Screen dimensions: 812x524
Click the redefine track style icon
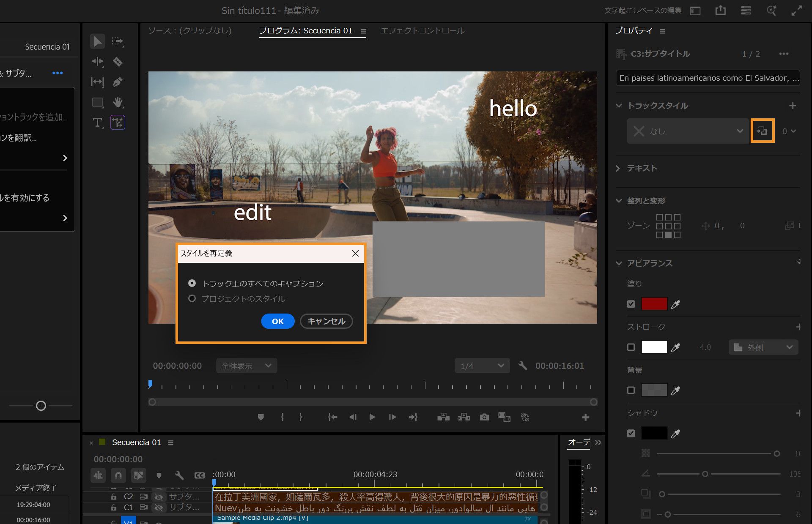(762, 131)
